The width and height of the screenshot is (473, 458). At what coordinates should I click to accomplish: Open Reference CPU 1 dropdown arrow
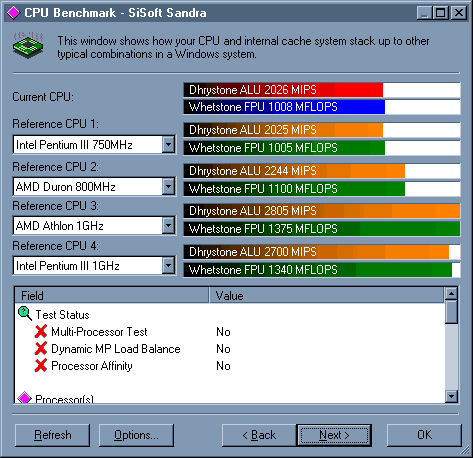168,144
